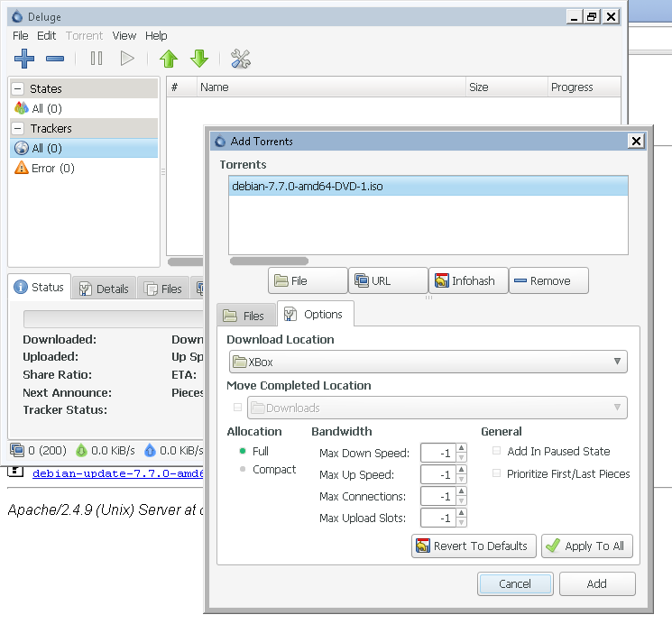Click the Apply To All button

click(x=586, y=546)
